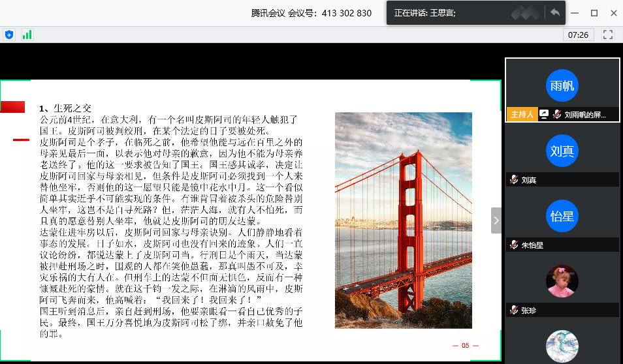Click the Golden Gate Bridge image on slide
This screenshot has width=623, height=364.
pos(403,220)
